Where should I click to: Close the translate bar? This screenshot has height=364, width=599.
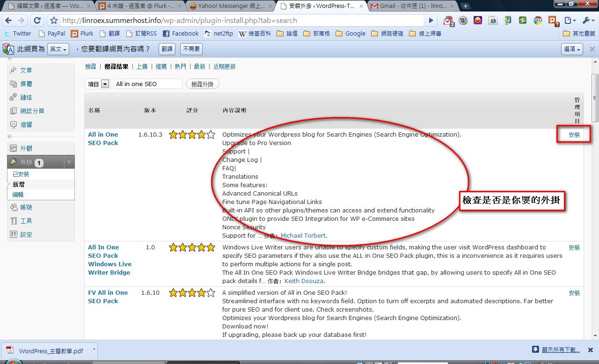point(592,49)
